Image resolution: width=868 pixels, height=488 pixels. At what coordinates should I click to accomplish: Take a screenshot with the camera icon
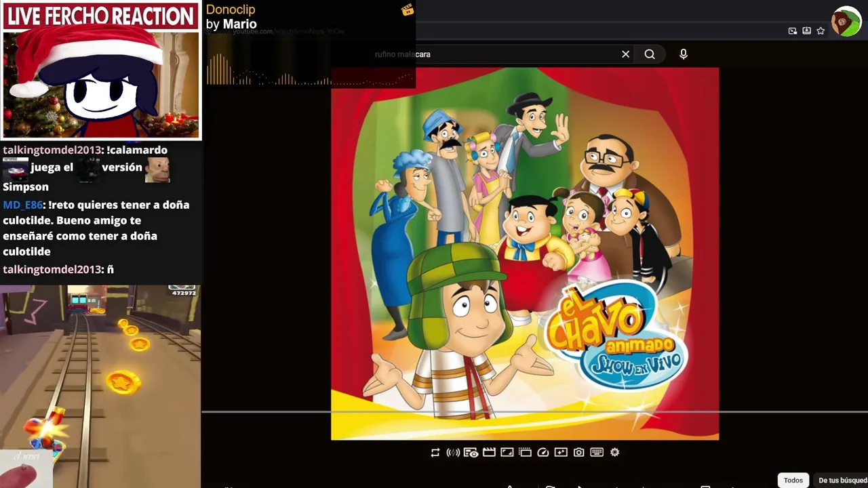(x=578, y=453)
